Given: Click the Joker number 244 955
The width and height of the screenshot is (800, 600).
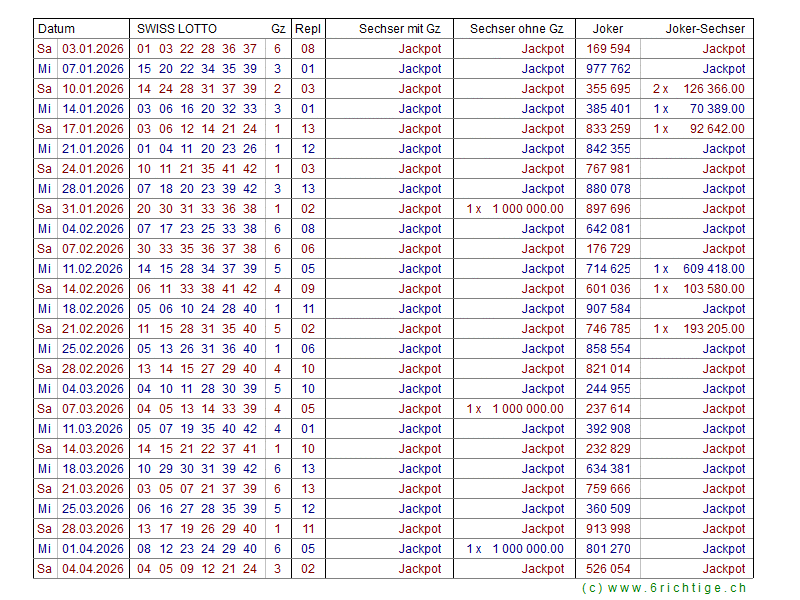Looking at the screenshot, I should [x=608, y=389].
